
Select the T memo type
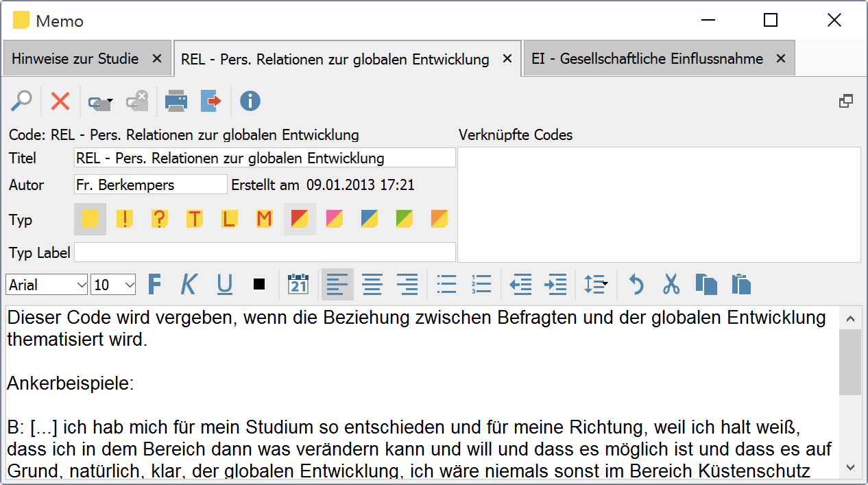(x=195, y=219)
